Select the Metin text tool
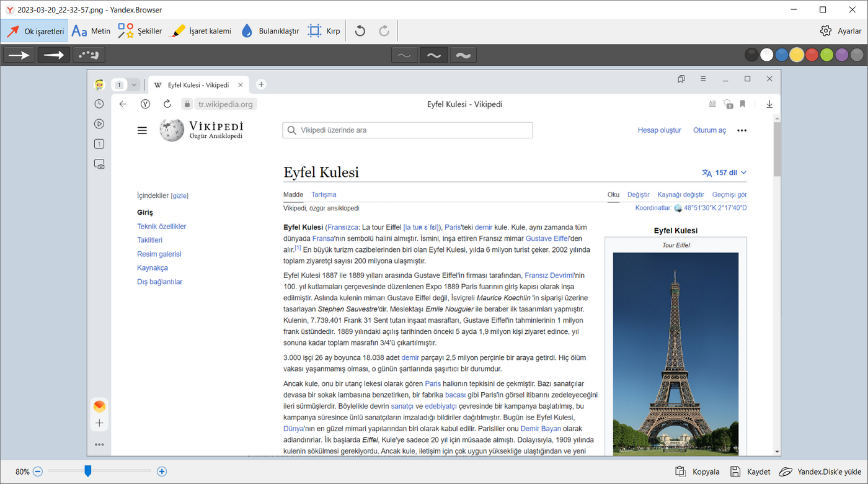 coord(91,31)
